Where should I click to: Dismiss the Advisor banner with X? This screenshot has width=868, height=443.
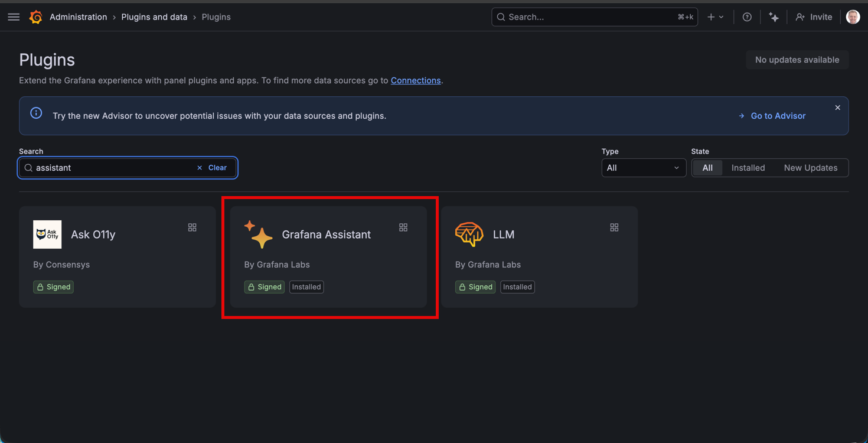pos(837,108)
